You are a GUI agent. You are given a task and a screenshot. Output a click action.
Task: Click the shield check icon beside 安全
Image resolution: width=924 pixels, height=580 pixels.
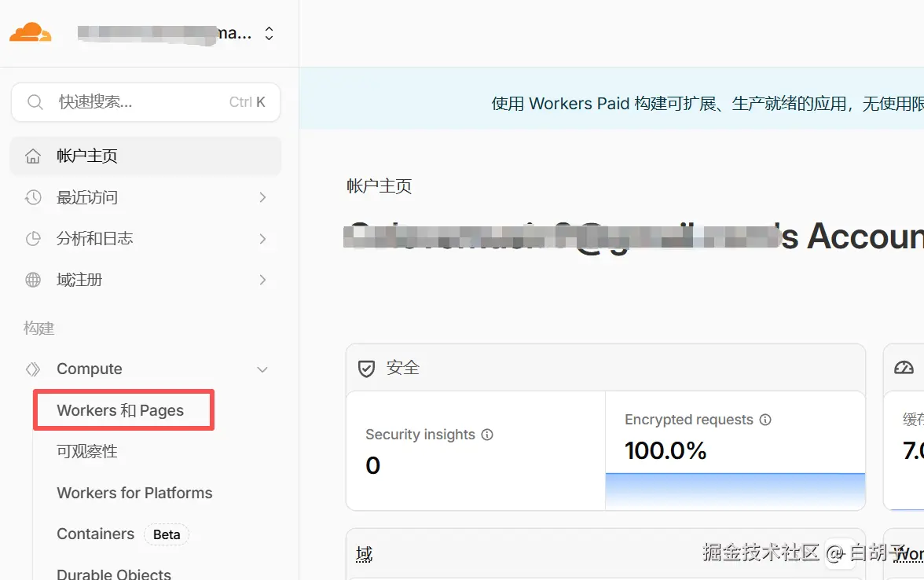[366, 369]
